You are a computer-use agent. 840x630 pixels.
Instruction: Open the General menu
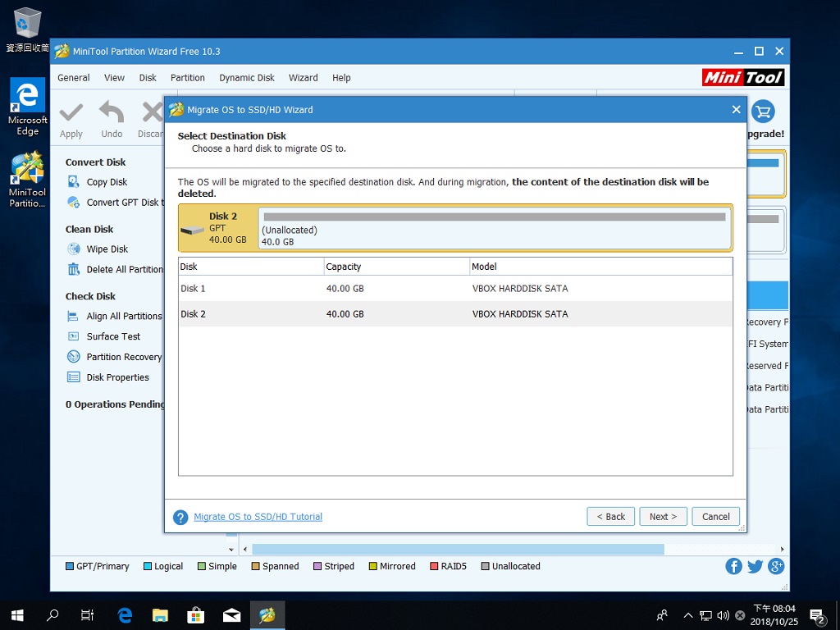pos(73,78)
